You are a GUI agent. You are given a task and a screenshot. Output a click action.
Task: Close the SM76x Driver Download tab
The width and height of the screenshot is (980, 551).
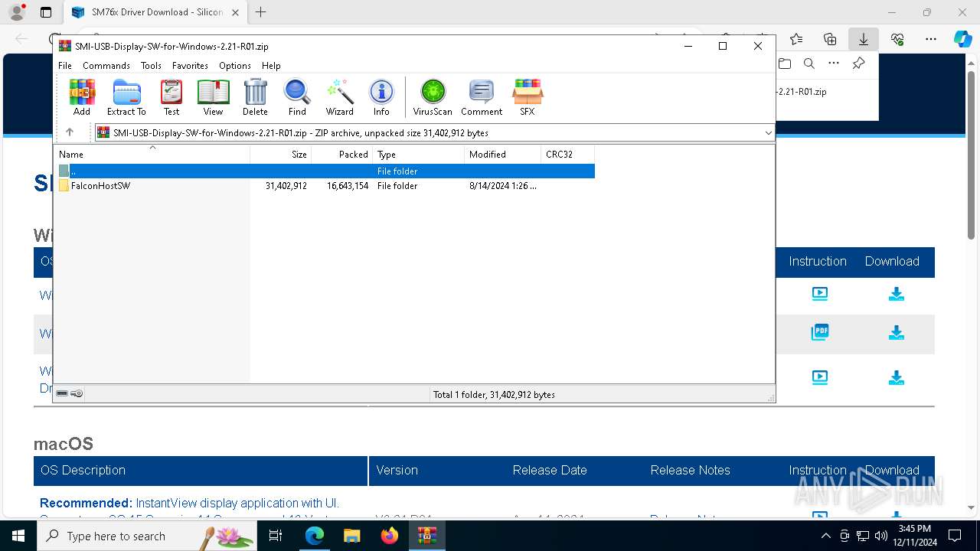tap(235, 12)
